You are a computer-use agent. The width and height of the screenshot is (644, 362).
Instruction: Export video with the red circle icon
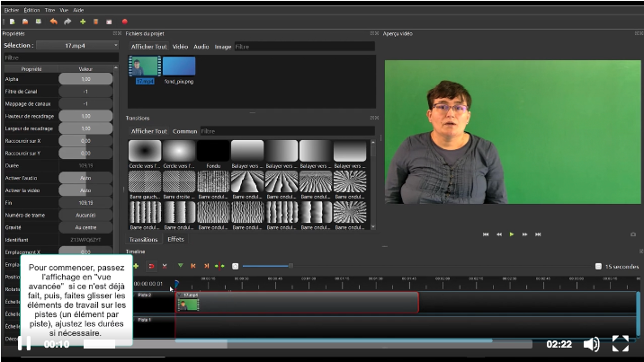point(125,22)
